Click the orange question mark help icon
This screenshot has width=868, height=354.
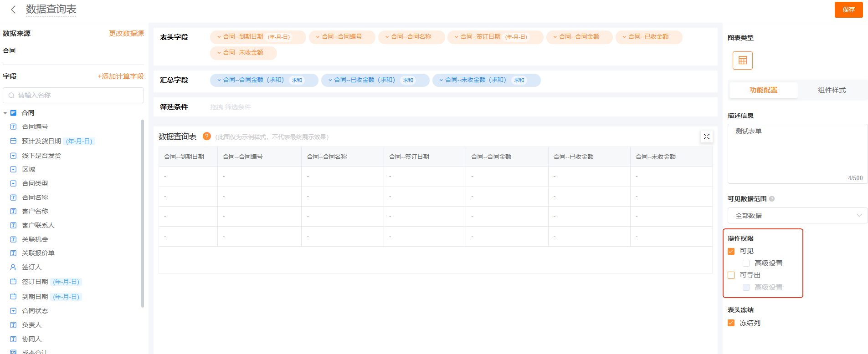[206, 137]
